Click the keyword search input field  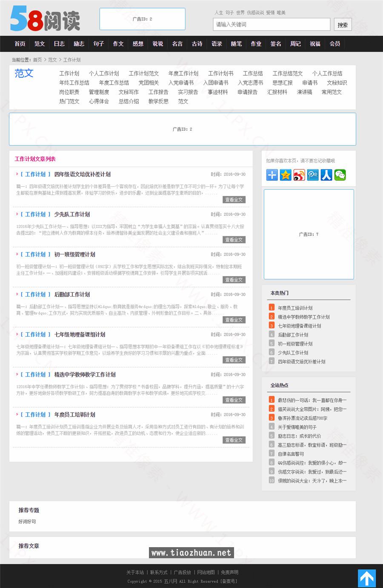pos(271,25)
